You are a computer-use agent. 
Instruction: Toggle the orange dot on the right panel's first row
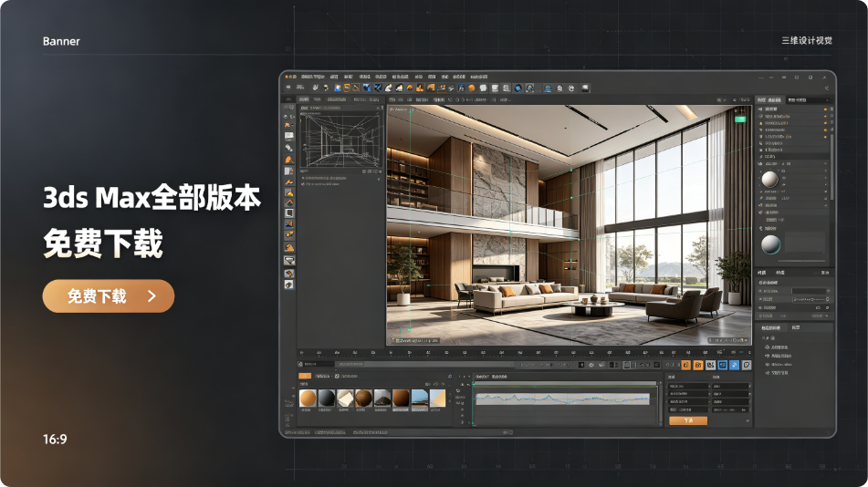[x=825, y=109]
